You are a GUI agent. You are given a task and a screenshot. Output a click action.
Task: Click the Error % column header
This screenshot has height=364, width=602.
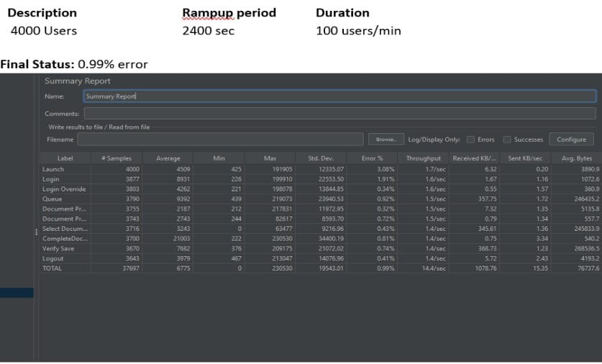372,158
